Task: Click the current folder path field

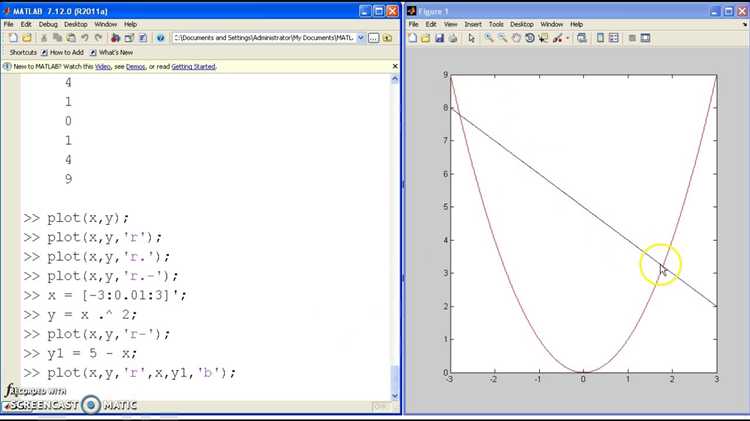Action: (x=264, y=38)
